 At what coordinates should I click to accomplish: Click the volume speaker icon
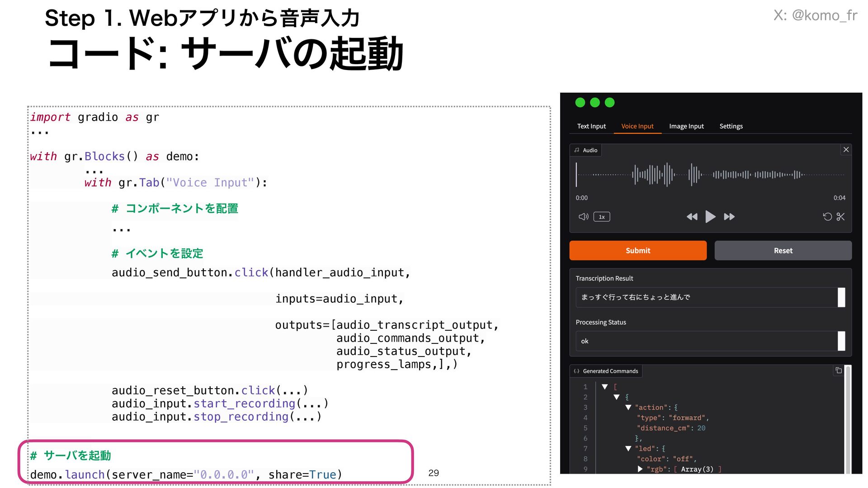[x=583, y=217]
